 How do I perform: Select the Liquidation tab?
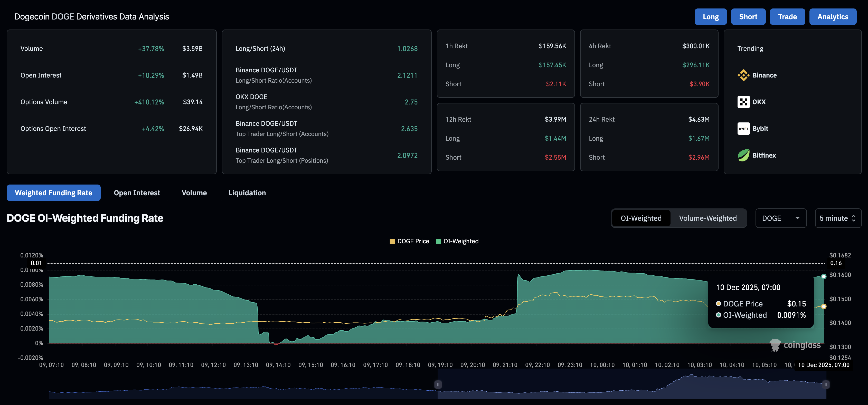[x=247, y=192]
